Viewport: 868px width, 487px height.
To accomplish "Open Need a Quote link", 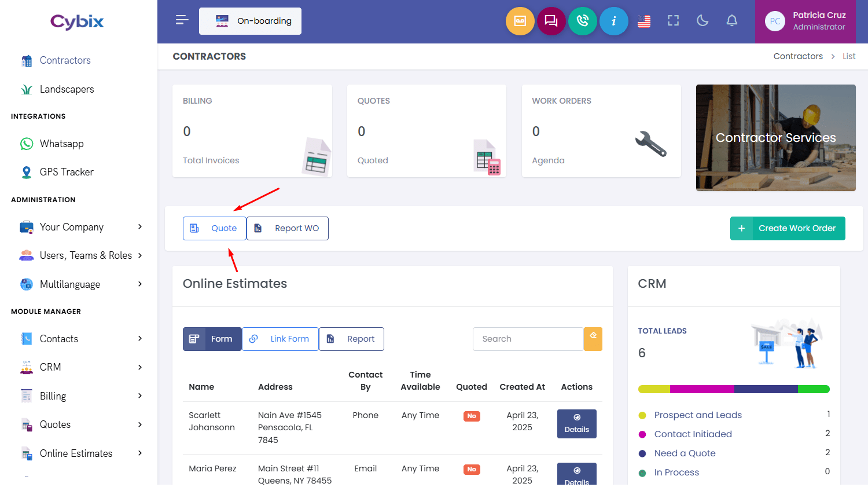I will (x=685, y=453).
